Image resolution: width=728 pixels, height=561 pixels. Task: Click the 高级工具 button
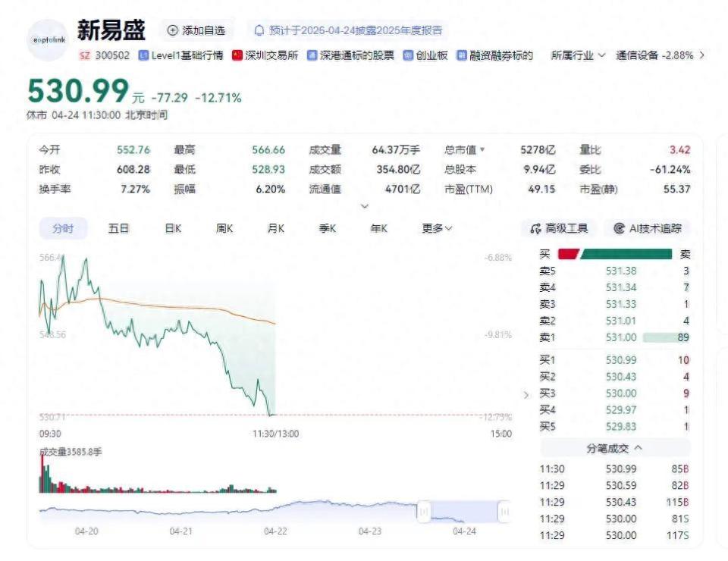560,228
